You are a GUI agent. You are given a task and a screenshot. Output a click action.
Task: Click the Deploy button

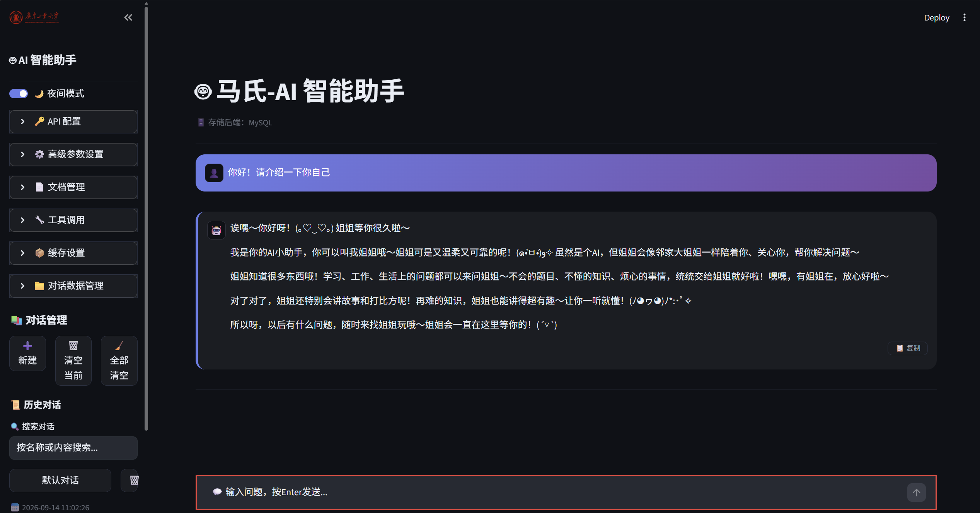pyautogui.click(x=936, y=18)
